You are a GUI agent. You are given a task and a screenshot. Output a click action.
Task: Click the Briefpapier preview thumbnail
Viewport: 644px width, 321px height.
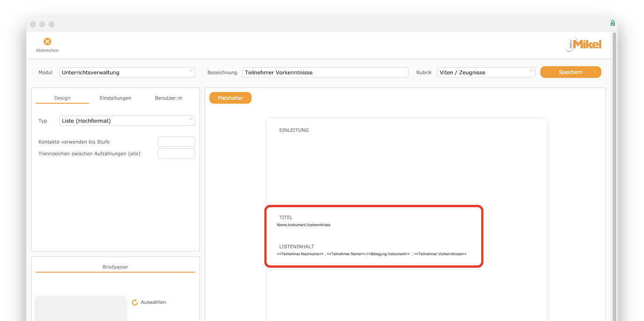(80, 308)
